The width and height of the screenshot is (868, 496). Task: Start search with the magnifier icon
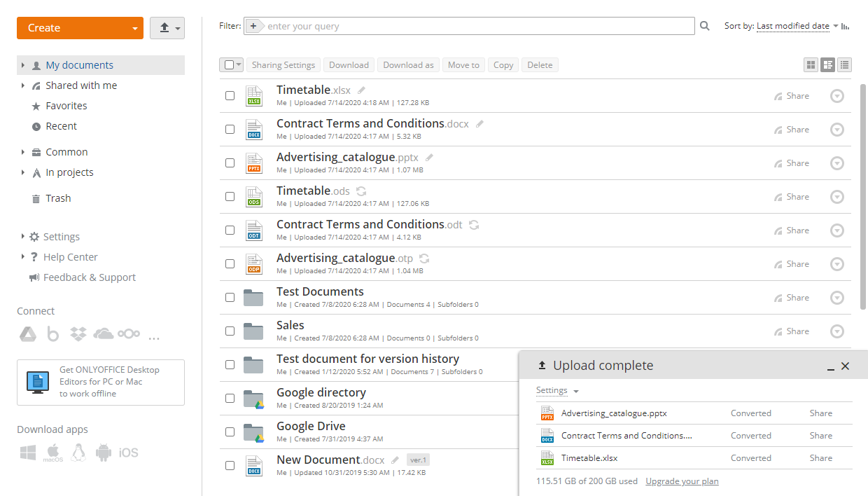tap(704, 25)
